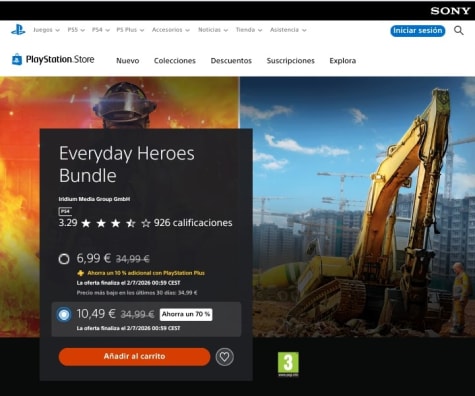Click the PlayStation logo icon

click(x=18, y=30)
